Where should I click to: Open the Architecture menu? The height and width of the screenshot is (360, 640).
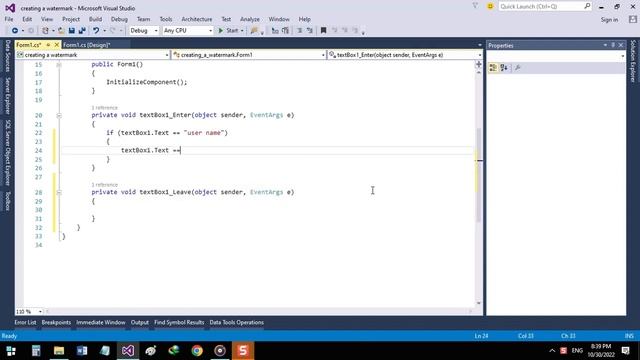point(197,19)
